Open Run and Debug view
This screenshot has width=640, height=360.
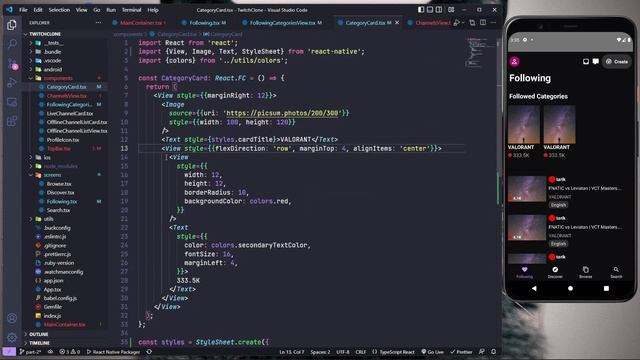click(12, 82)
